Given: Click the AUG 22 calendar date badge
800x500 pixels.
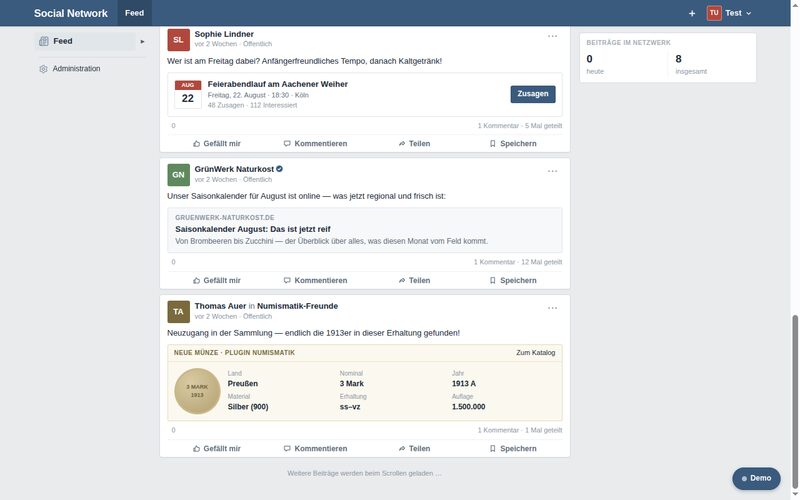Looking at the screenshot, I should pos(188,94).
